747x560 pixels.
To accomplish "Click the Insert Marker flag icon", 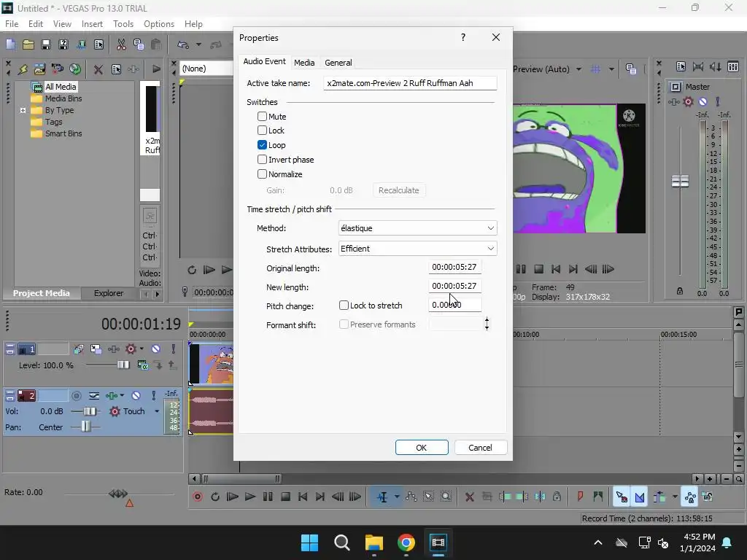I will click(580, 497).
